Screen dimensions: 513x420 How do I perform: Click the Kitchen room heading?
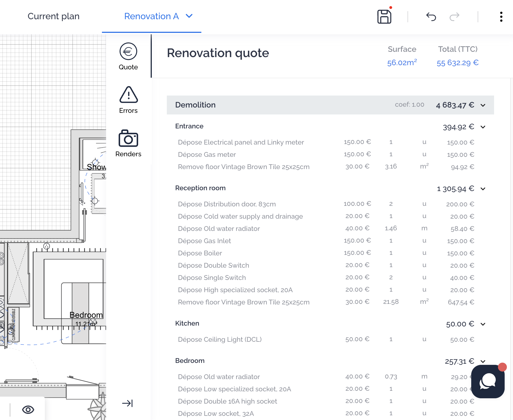tap(187, 323)
